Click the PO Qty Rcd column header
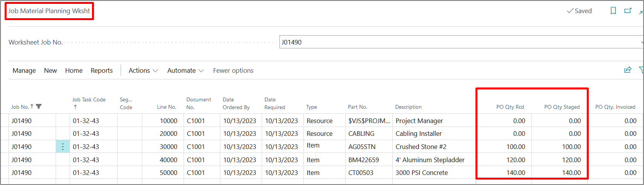The height and width of the screenshot is (185, 644). (510, 107)
